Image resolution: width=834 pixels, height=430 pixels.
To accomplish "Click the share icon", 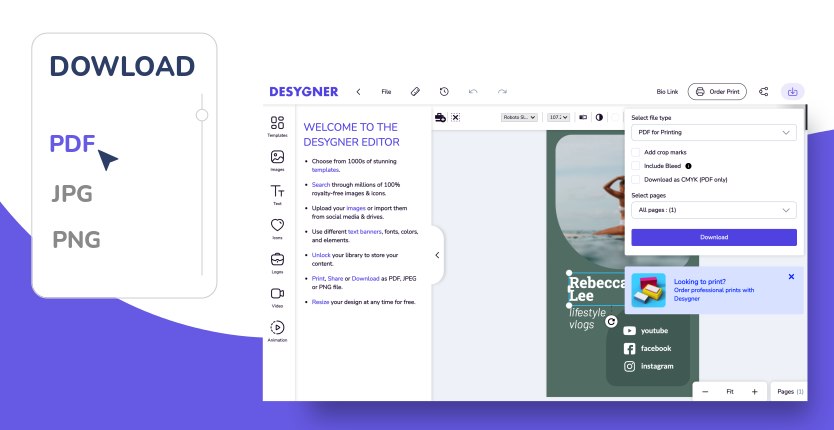I will point(764,92).
